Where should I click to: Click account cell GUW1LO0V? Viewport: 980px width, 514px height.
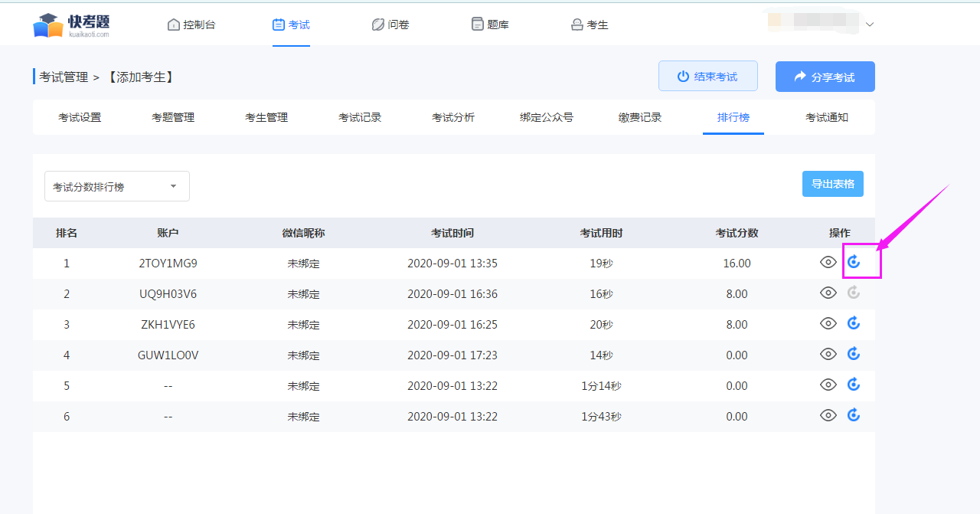[x=168, y=355]
